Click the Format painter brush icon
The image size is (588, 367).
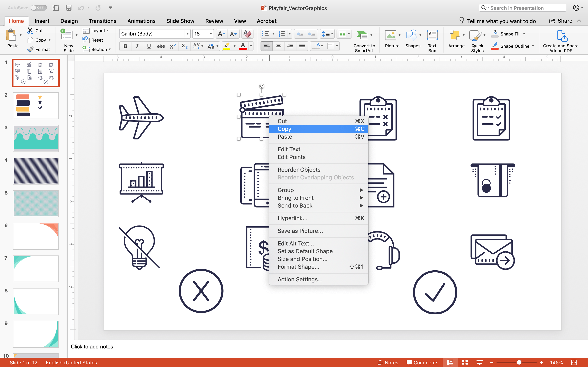pos(30,50)
